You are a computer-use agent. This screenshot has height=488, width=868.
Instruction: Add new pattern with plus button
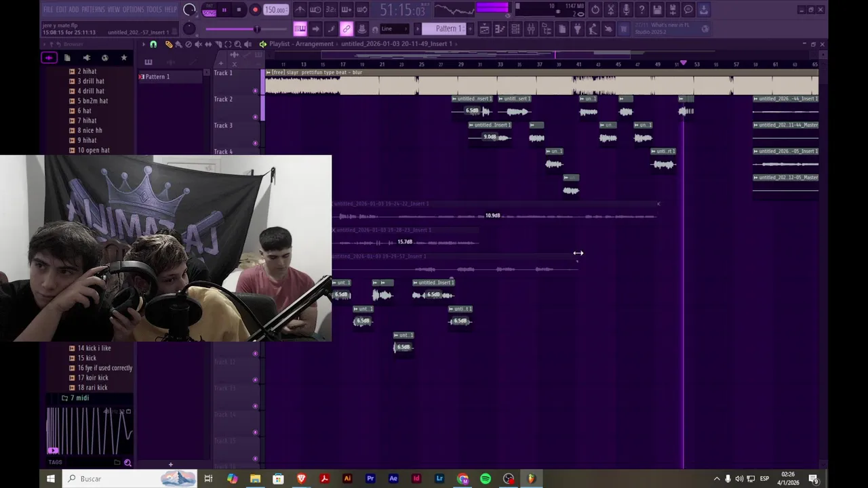[470, 29]
